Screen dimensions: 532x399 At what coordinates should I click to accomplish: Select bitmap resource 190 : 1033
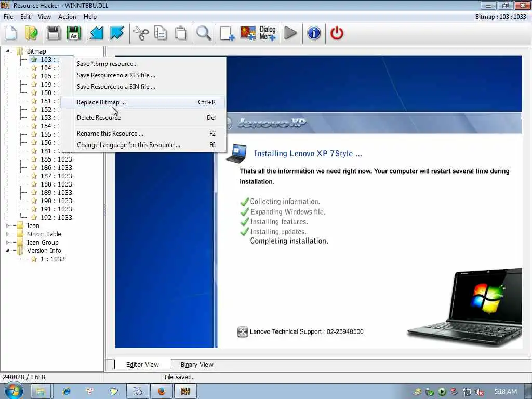tap(56, 201)
